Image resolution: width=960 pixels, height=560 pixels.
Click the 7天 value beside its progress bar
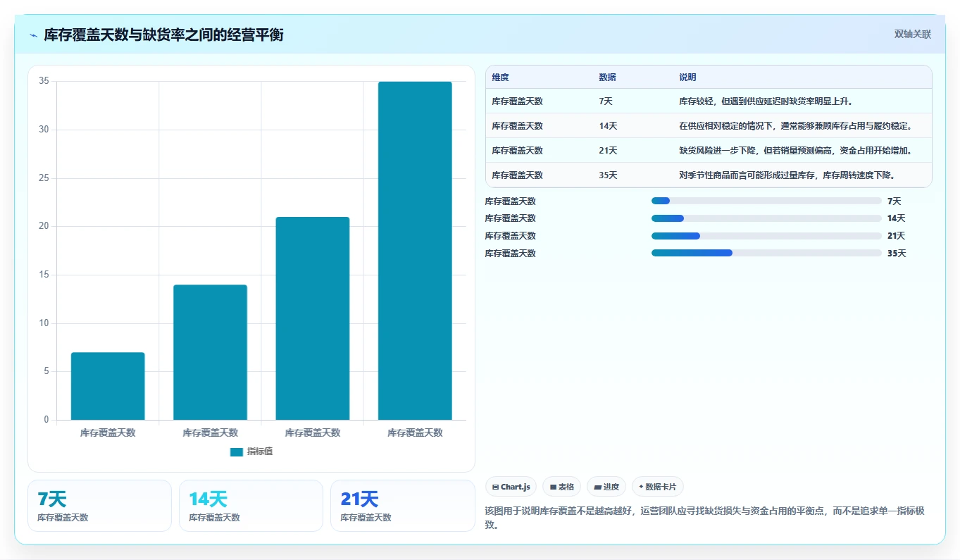pos(894,201)
